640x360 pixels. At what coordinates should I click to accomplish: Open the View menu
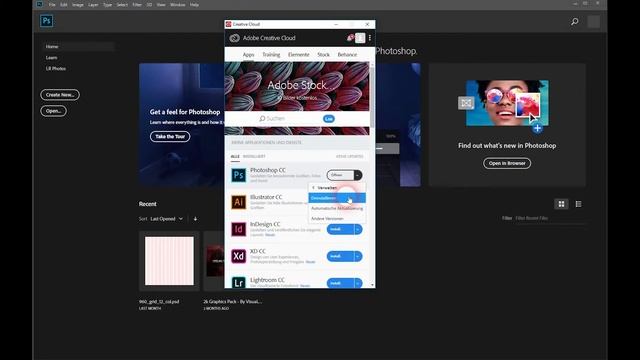[161, 4]
